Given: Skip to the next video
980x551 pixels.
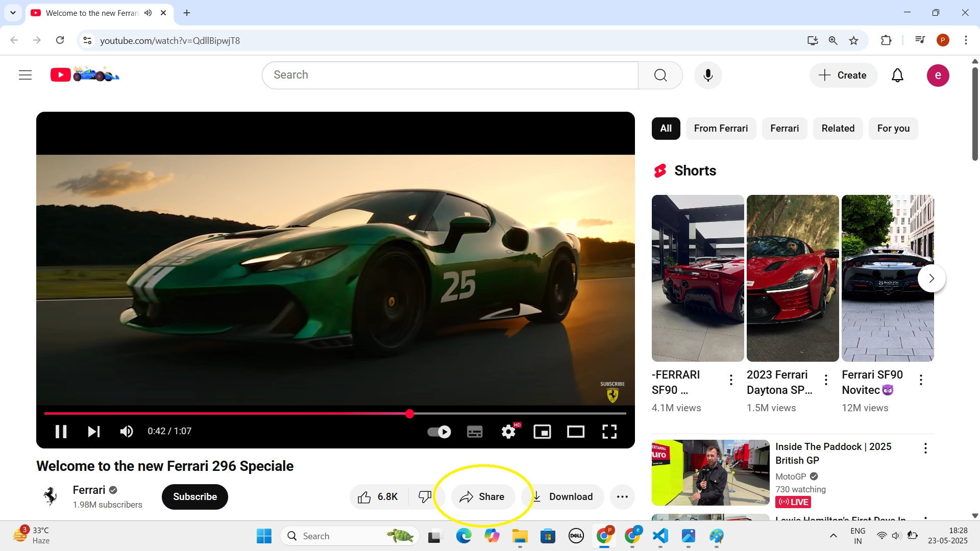Looking at the screenshot, I should pyautogui.click(x=93, y=432).
